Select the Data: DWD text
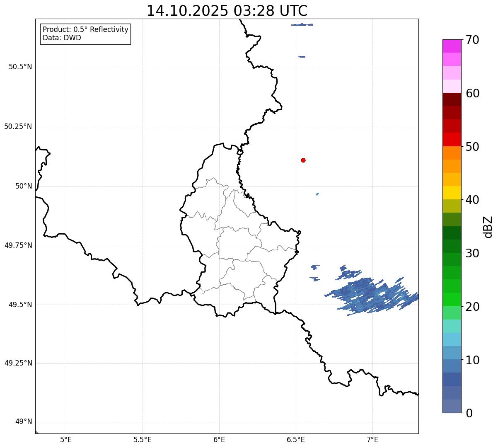The width and height of the screenshot is (498, 448). (62, 38)
